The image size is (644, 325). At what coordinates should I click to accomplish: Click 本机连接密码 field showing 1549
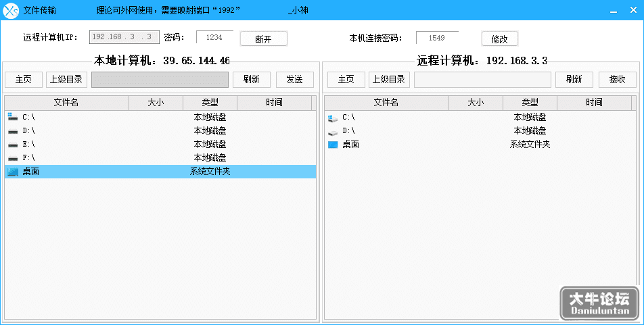[437, 38]
